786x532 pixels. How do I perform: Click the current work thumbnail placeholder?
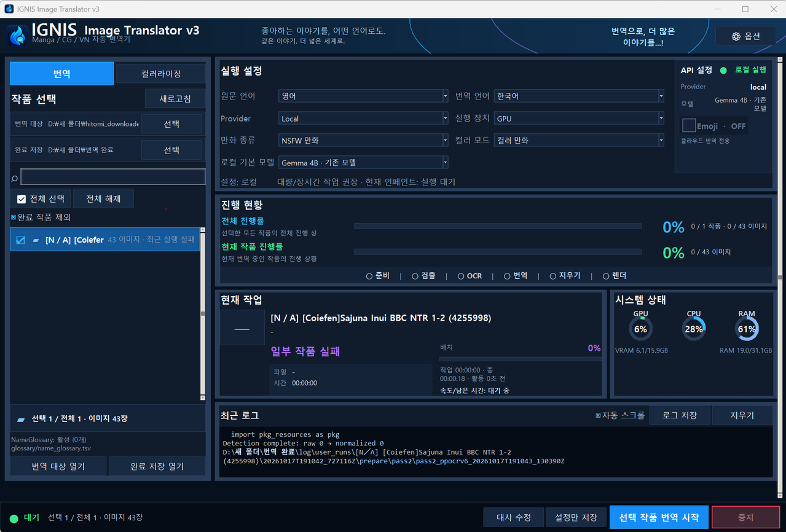click(242, 327)
